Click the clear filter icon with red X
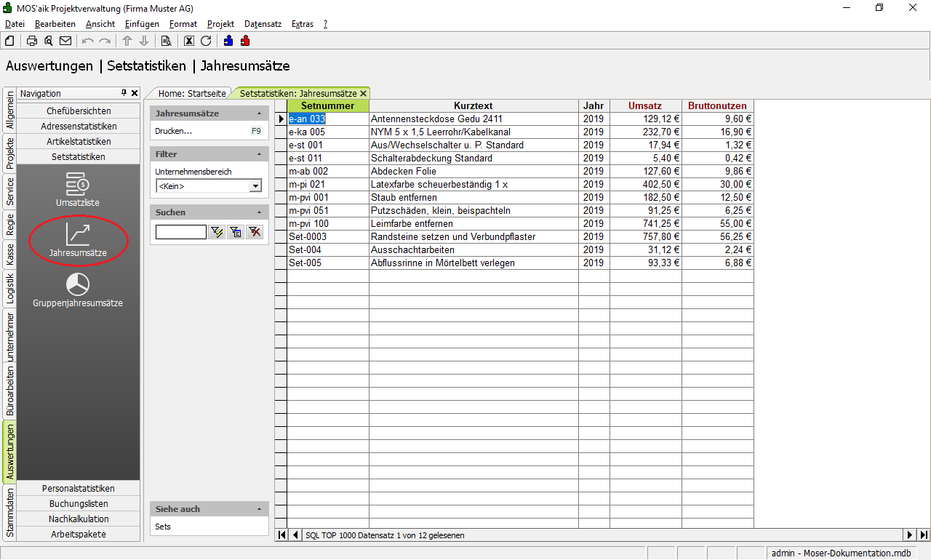931x560 pixels. coord(254,232)
